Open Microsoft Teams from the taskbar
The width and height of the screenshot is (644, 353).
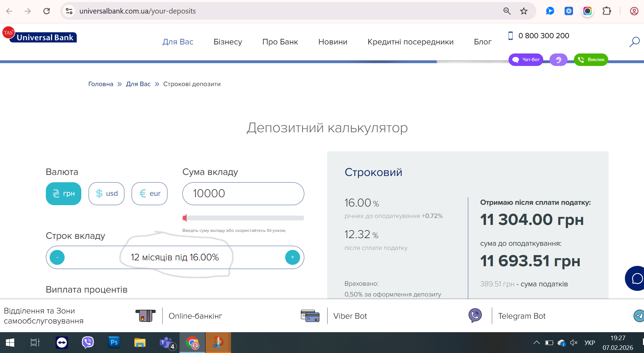pyautogui.click(x=167, y=343)
